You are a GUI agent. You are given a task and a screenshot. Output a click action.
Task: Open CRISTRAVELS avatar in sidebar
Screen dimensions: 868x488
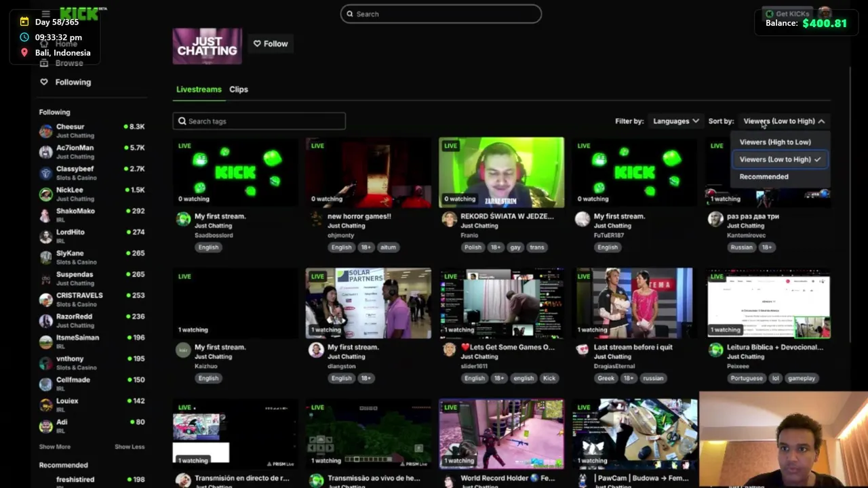[45, 299]
